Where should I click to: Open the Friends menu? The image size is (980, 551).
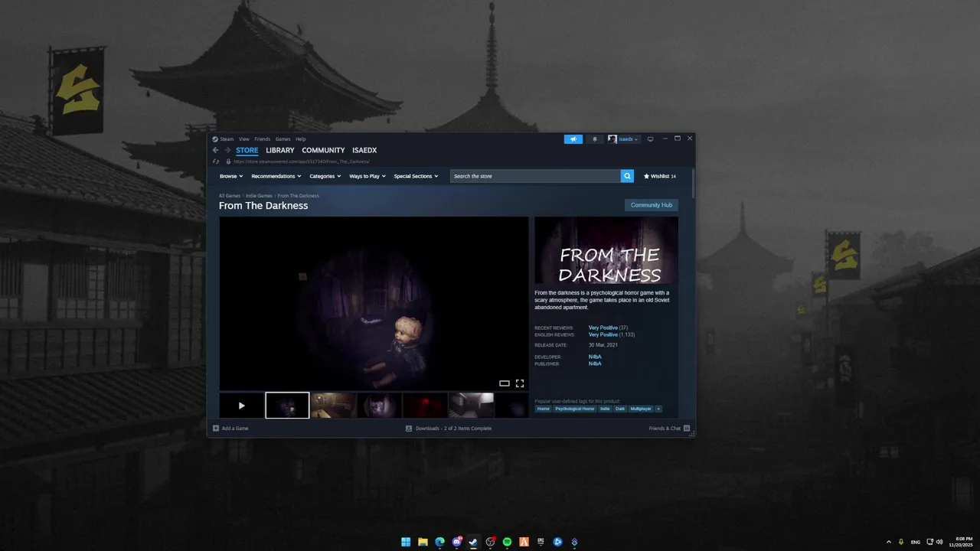point(262,139)
